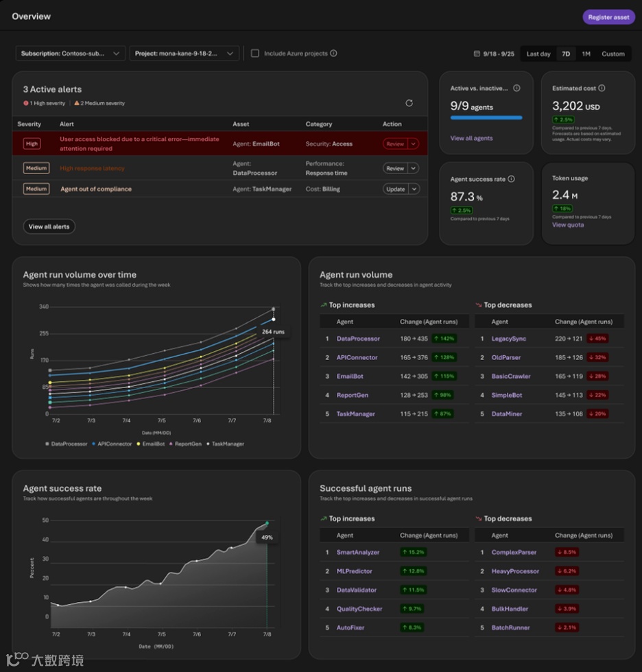Show info for Agent success rate
The image size is (642, 672).
(511, 179)
